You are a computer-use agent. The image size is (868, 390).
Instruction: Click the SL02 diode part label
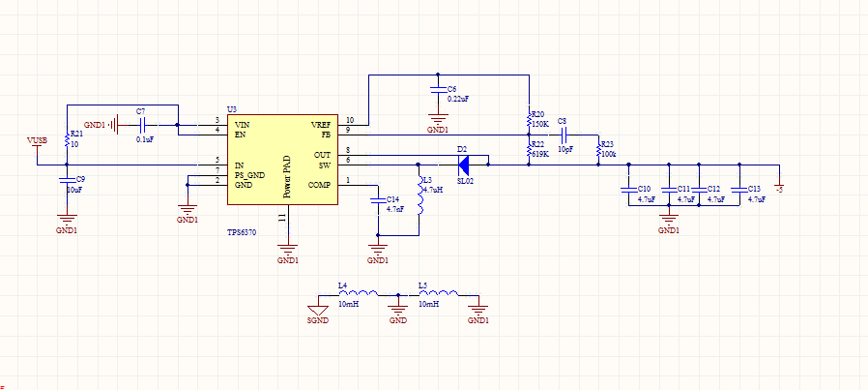tap(465, 181)
